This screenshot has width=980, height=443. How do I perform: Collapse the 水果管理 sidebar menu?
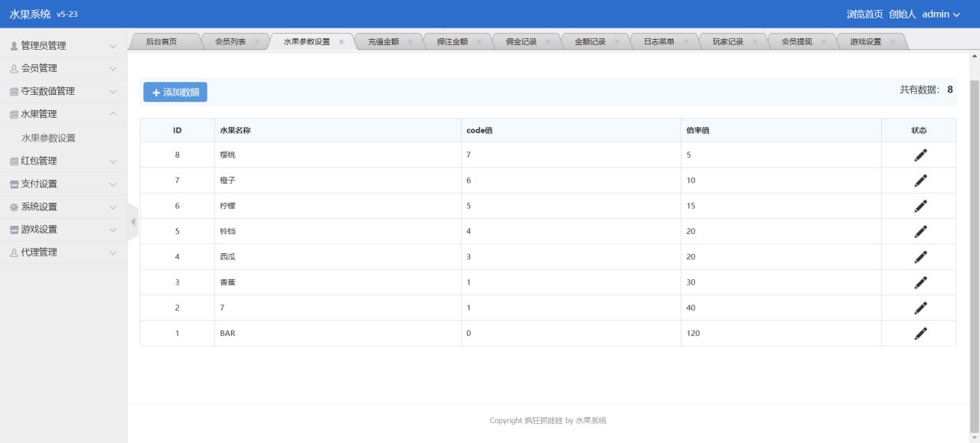(x=64, y=115)
